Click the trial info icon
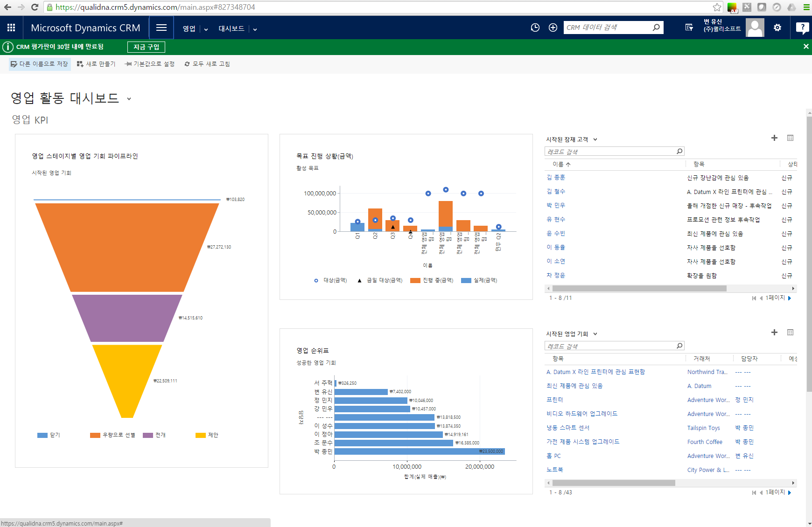Viewport: 812px width, 527px height. click(8, 47)
